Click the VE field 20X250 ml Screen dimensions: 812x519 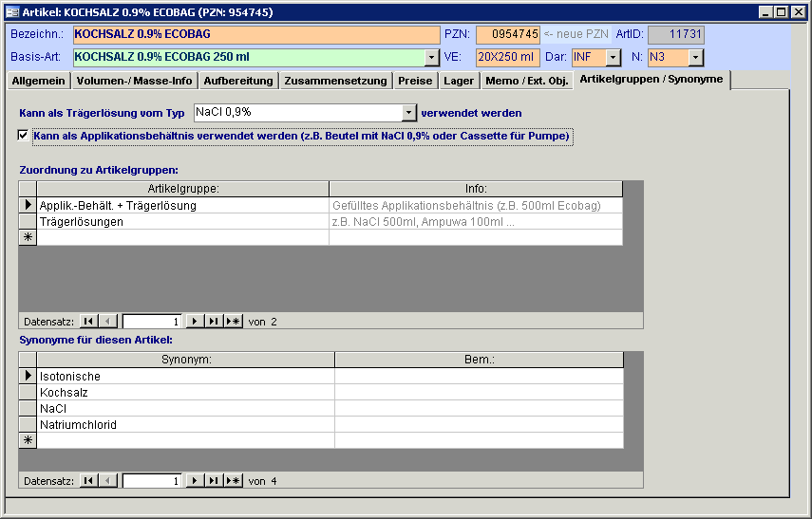click(x=508, y=58)
